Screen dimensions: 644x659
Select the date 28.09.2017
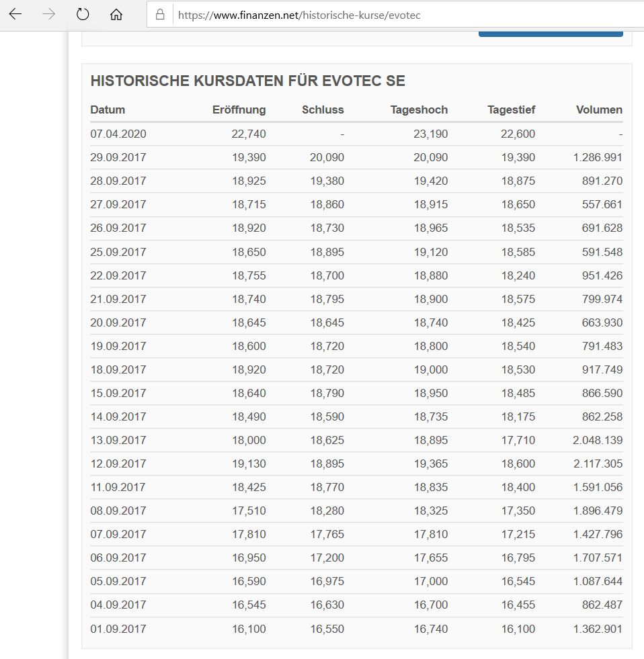tap(118, 181)
